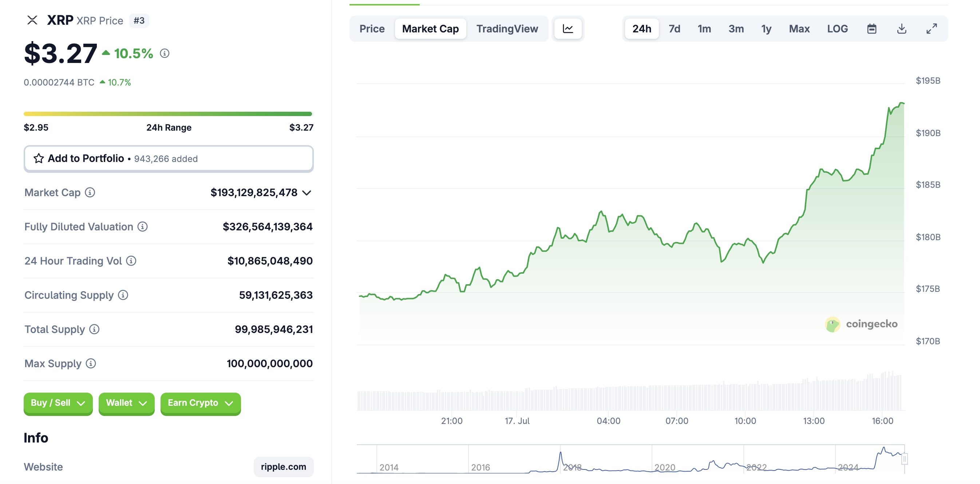Click the navigator range handle at right

pos(904,459)
